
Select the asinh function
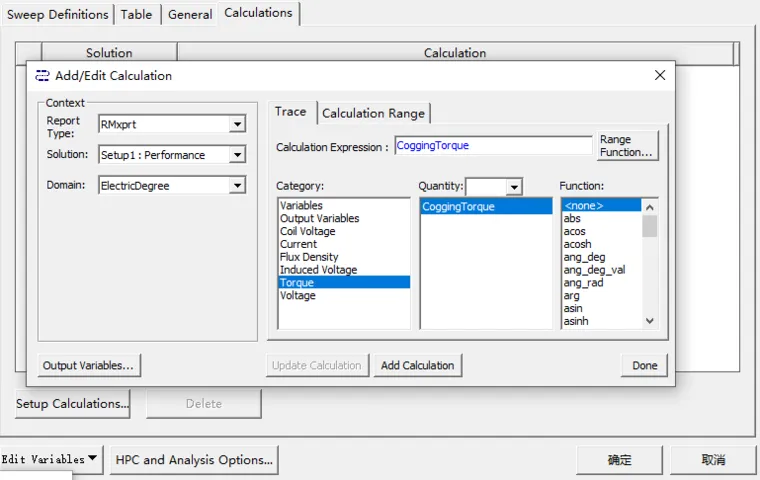[602, 321]
